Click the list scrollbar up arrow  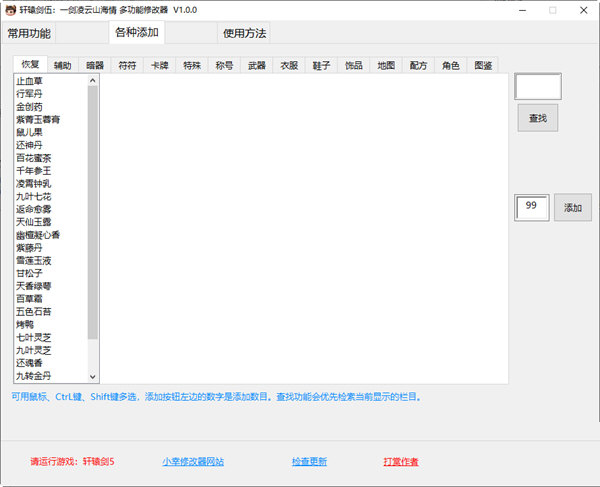[x=93, y=80]
